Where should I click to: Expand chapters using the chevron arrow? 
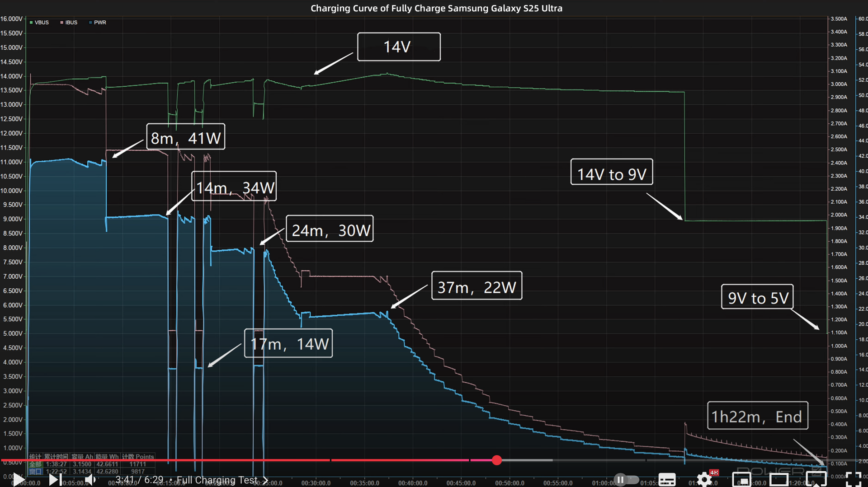[x=265, y=480]
